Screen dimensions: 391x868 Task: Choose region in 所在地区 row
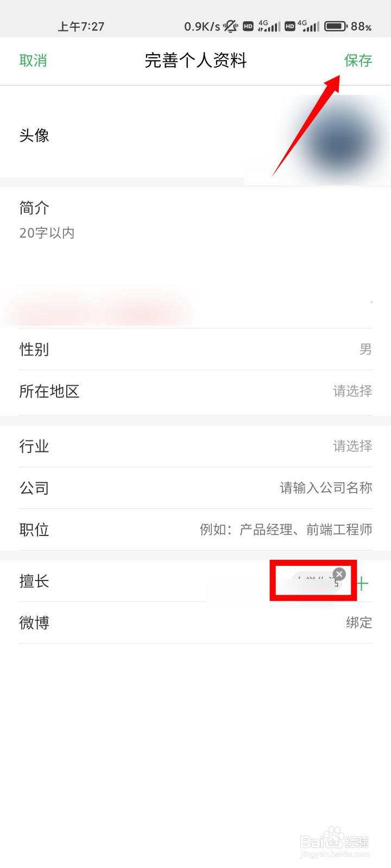[x=195, y=391]
